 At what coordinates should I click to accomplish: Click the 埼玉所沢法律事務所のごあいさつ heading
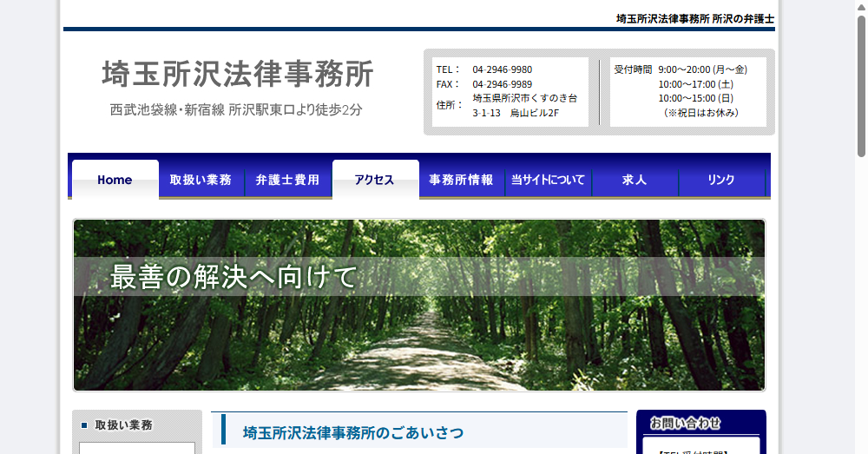click(352, 432)
